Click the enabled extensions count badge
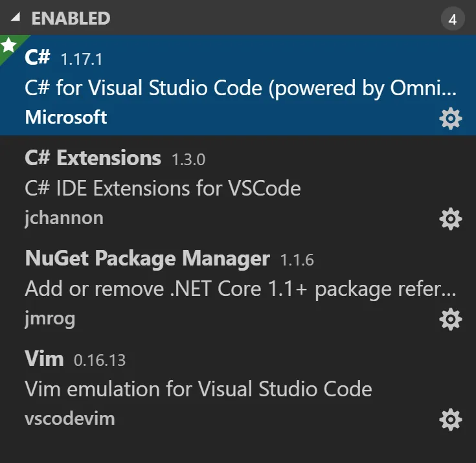Image resolution: width=476 pixels, height=463 pixels. 453,19
